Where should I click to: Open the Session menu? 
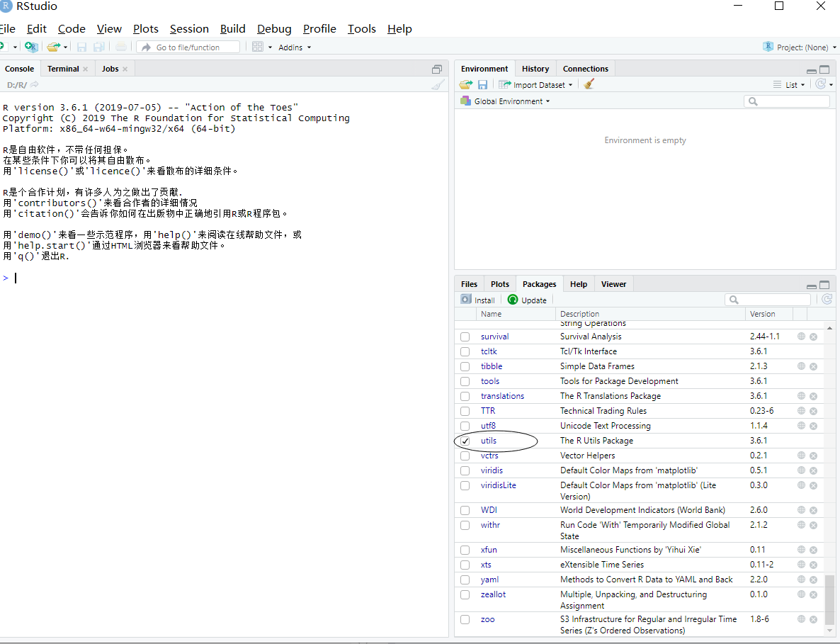coord(189,29)
